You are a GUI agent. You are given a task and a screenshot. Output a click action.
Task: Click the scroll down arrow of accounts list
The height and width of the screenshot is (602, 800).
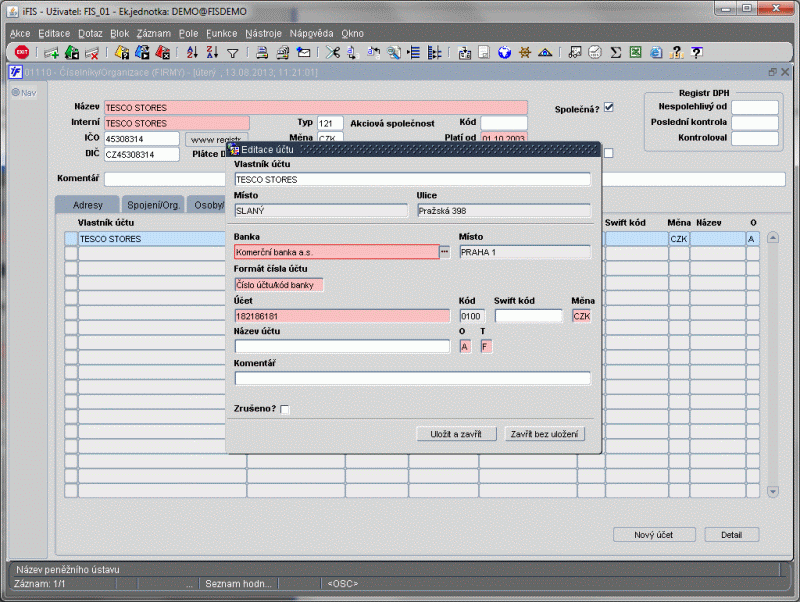(x=772, y=492)
